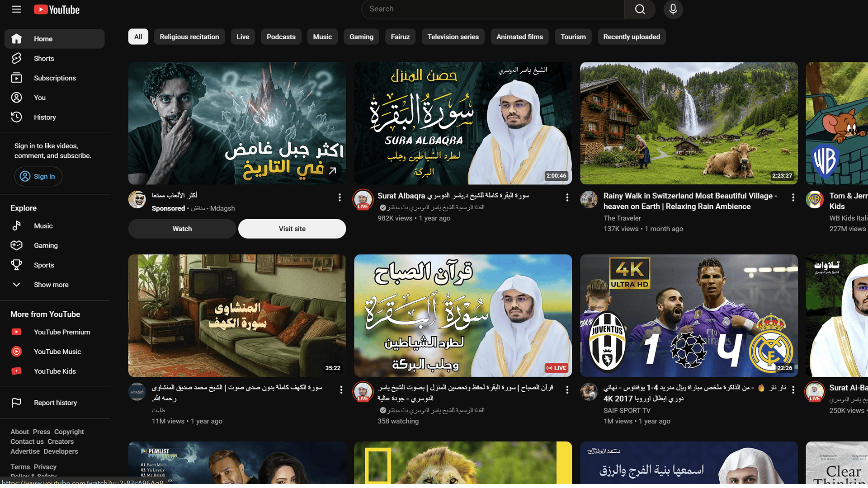
Task: Open the Creators footer link
Action: coord(61,442)
